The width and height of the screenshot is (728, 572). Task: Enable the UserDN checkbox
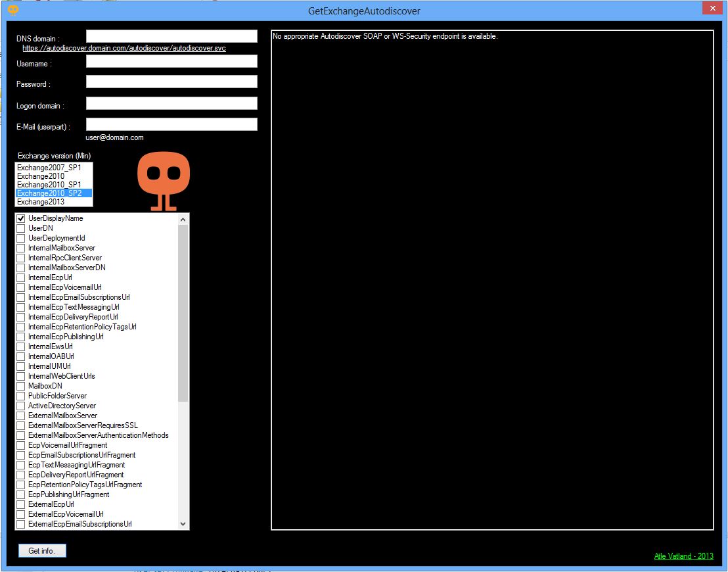[x=21, y=228]
